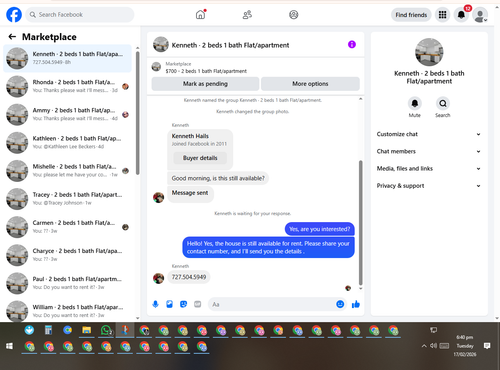
Task: Open More options for the listing
Action: click(x=310, y=84)
